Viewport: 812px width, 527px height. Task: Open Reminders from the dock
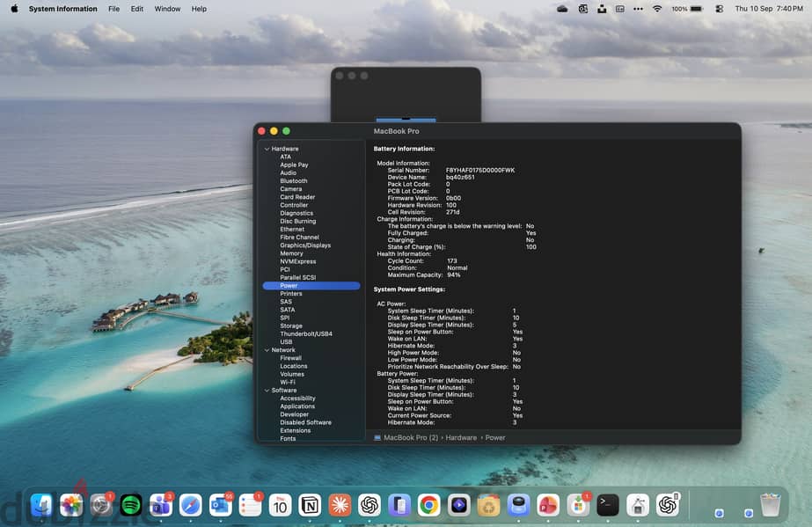[250, 505]
